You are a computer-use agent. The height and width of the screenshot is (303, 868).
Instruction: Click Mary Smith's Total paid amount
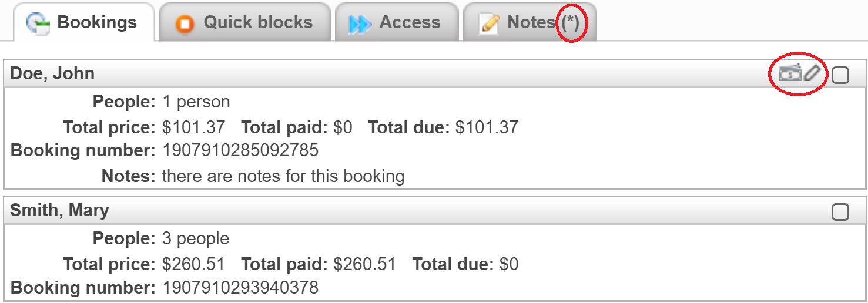tap(364, 264)
